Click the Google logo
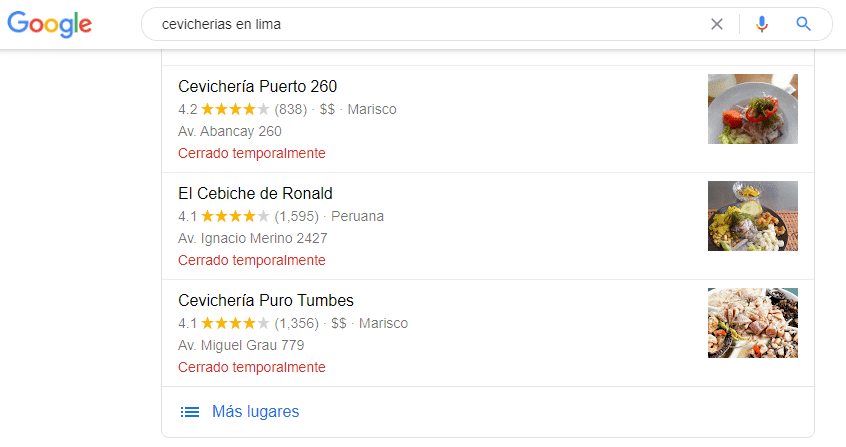This screenshot has width=846, height=447. click(x=49, y=24)
